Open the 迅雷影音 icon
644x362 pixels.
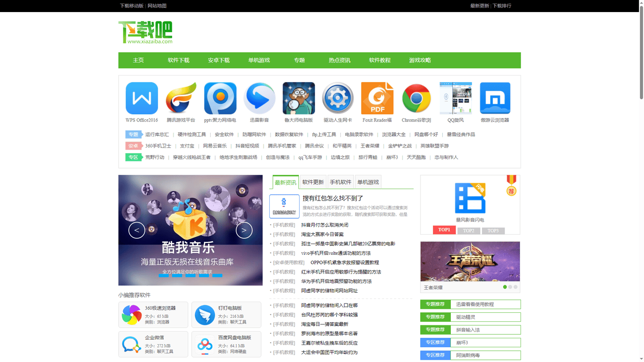[259, 98]
